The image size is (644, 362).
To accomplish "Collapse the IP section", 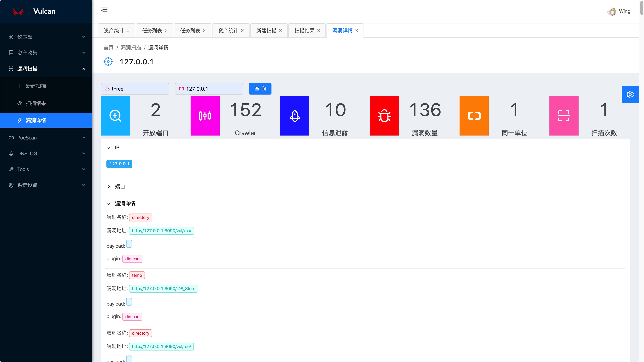I will point(108,148).
